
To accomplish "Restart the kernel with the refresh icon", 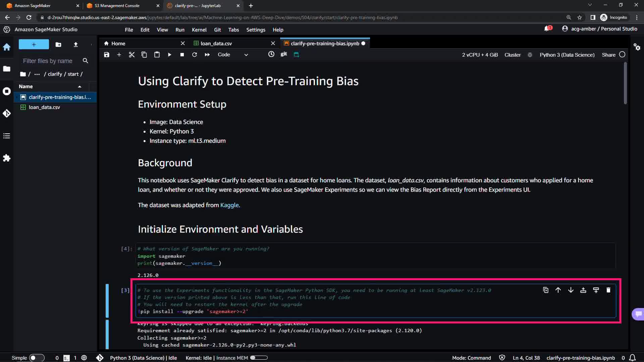I will click(x=195, y=55).
